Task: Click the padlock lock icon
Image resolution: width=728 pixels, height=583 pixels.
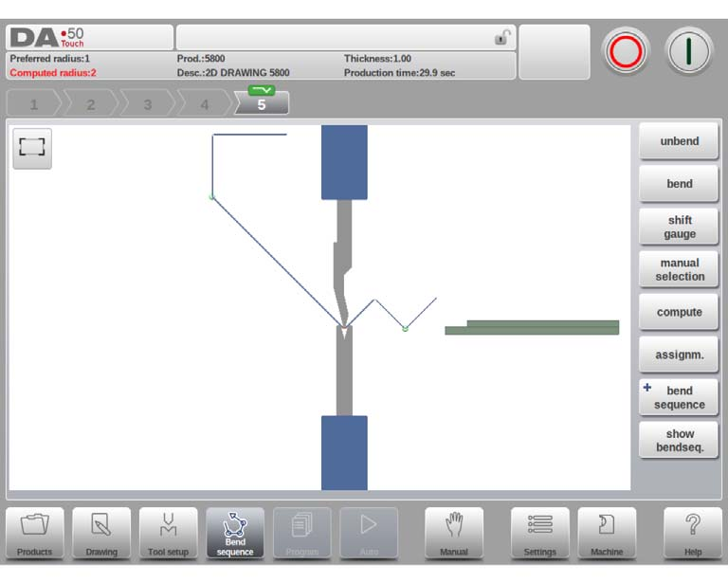Action: [502, 37]
